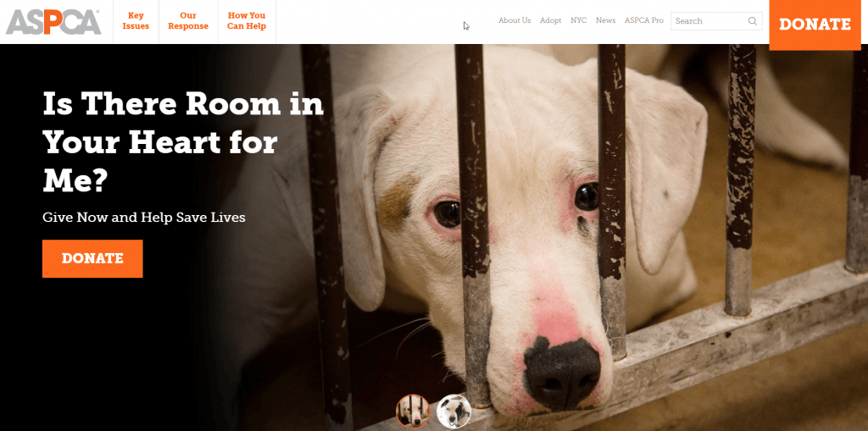Screen dimensions: 868x431
Task: Click the dog's black nose in photo
Action: pos(562,372)
